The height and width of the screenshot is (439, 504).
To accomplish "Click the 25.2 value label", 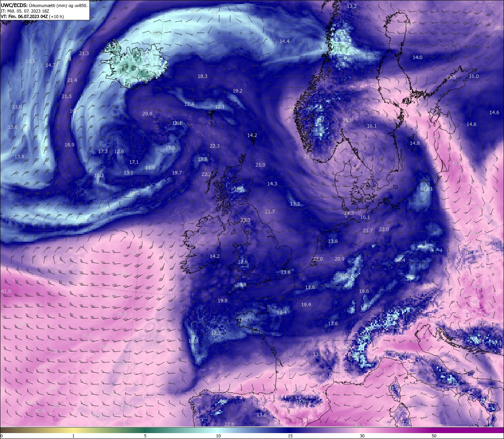I will point(309,157).
